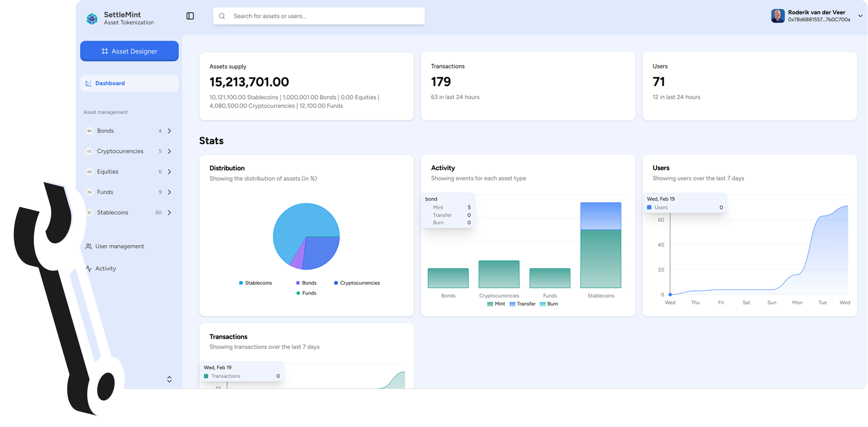Click the Cryptocurrencies CC icon
868x427 pixels.
(x=89, y=151)
